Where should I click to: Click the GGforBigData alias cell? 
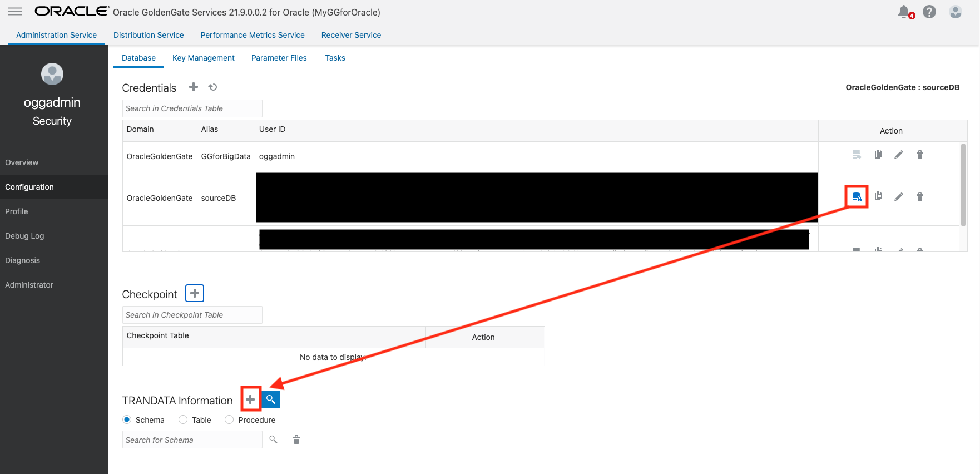[x=226, y=156]
